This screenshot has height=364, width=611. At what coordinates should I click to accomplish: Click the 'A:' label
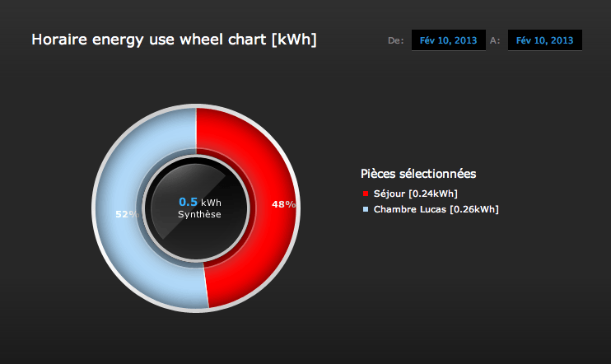[x=495, y=40]
